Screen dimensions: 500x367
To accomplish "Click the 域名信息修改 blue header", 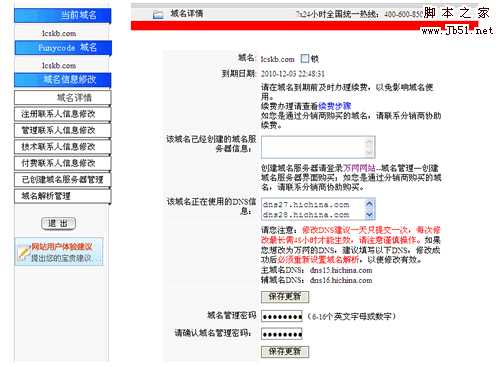I will coord(63,80).
